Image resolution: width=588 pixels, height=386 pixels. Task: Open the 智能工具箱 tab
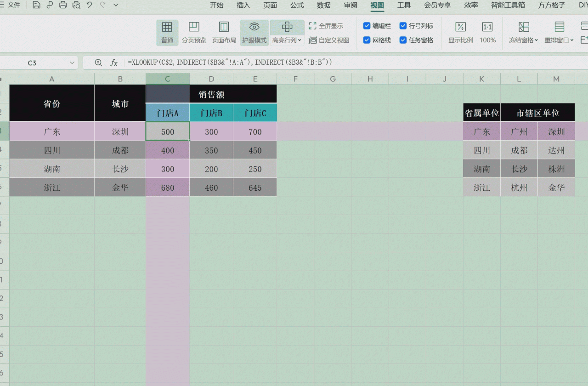[x=508, y=5]
